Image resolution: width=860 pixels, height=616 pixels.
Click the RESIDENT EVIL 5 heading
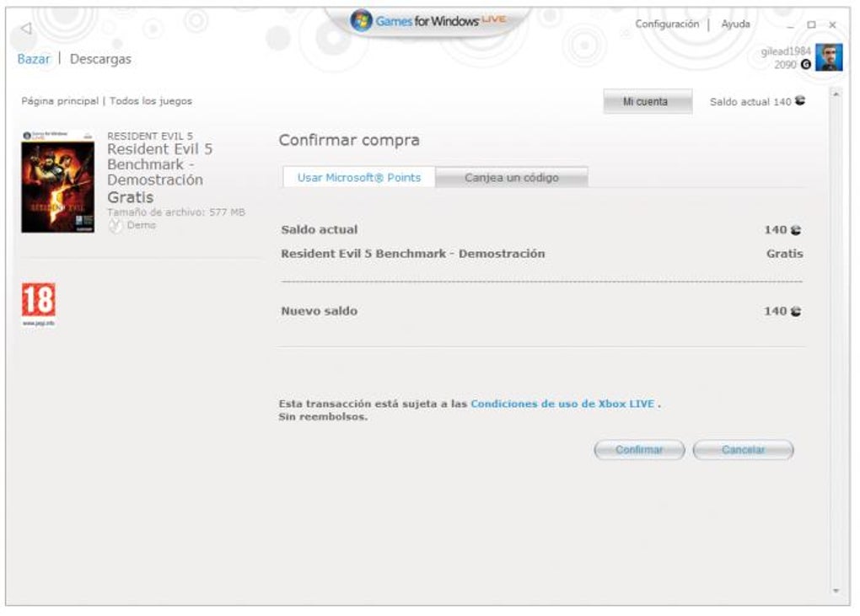pos(150,136)
